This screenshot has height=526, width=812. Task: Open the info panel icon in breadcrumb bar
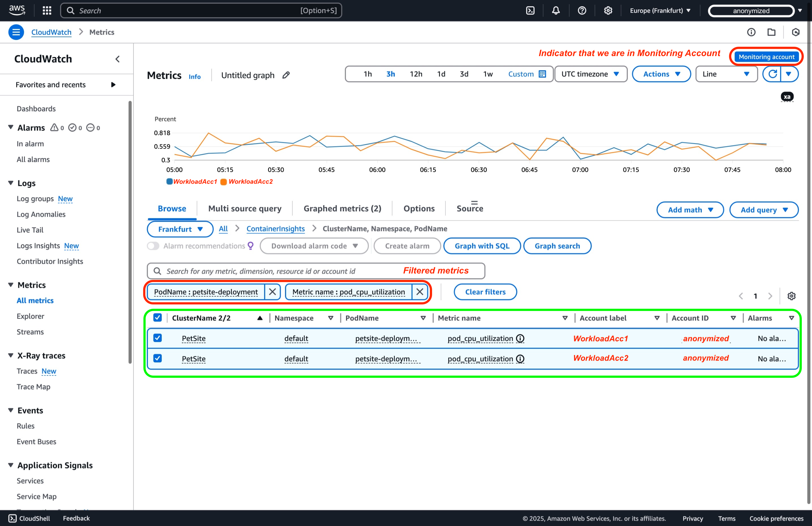pyautogui.click(x=751, y=32)
